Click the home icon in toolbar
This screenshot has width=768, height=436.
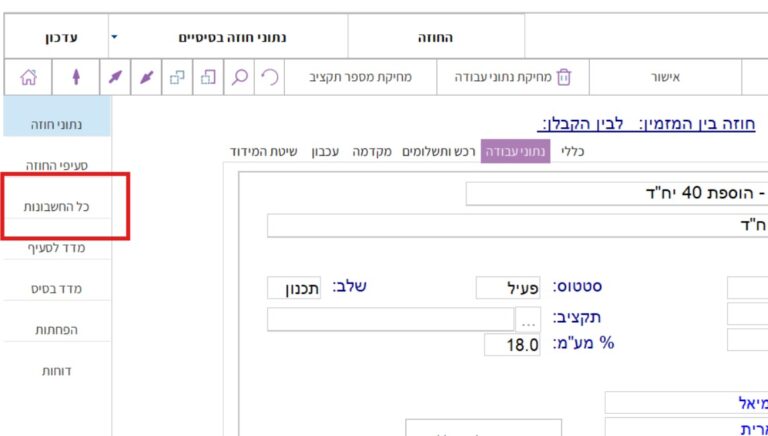tap(28, 77)
